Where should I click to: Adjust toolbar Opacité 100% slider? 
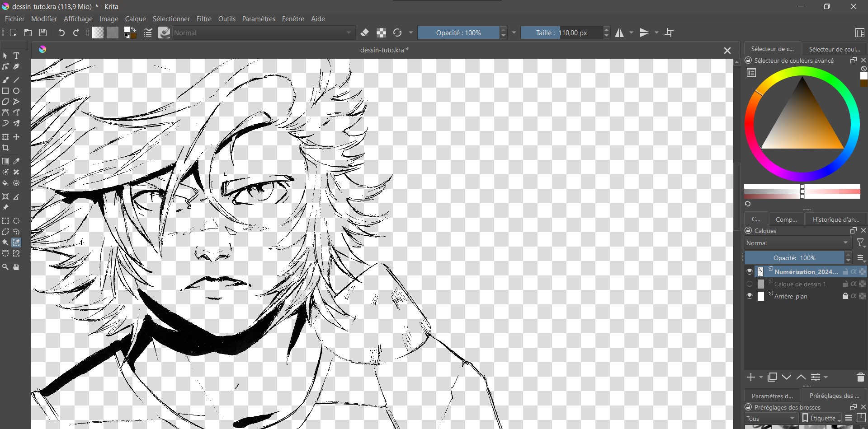458,33
